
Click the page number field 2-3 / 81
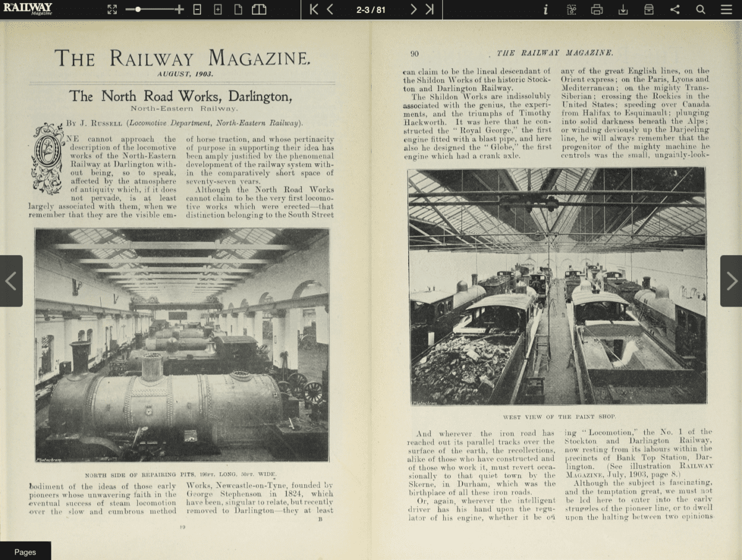(371, 9)
